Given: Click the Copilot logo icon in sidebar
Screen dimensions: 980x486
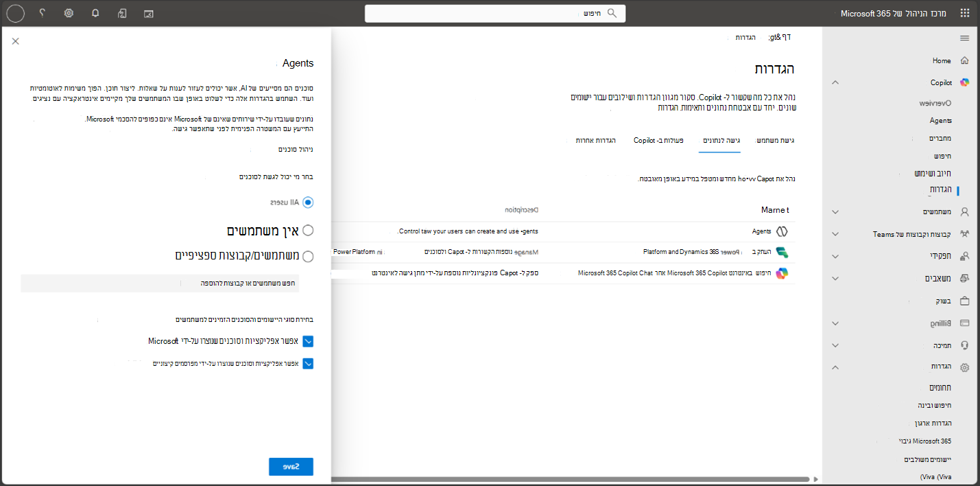Looking at the screenshot, I should 965,82.
